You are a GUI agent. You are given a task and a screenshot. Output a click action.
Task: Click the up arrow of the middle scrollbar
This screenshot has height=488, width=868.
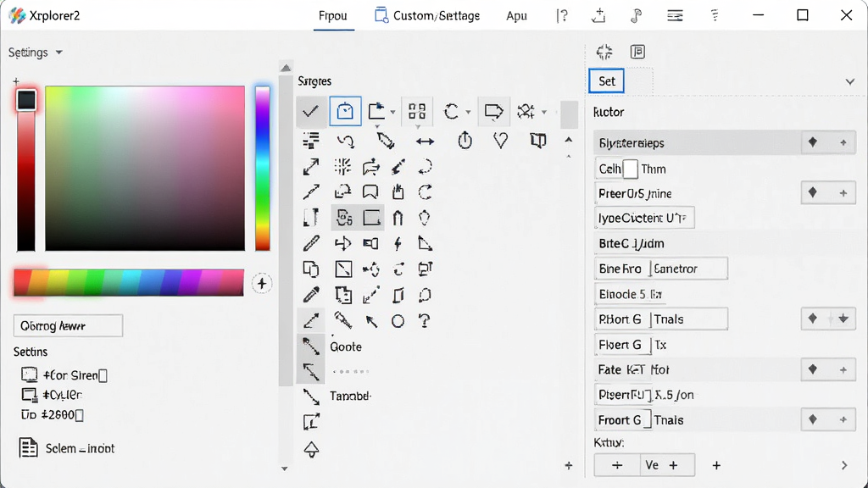point(285,68)
